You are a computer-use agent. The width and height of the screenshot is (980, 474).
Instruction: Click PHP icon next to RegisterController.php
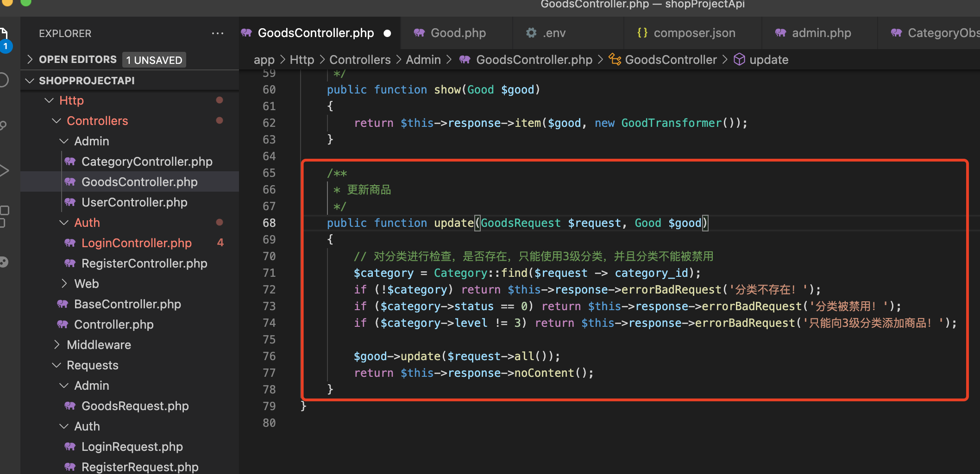pyautogui.click(x=70, y=263)
